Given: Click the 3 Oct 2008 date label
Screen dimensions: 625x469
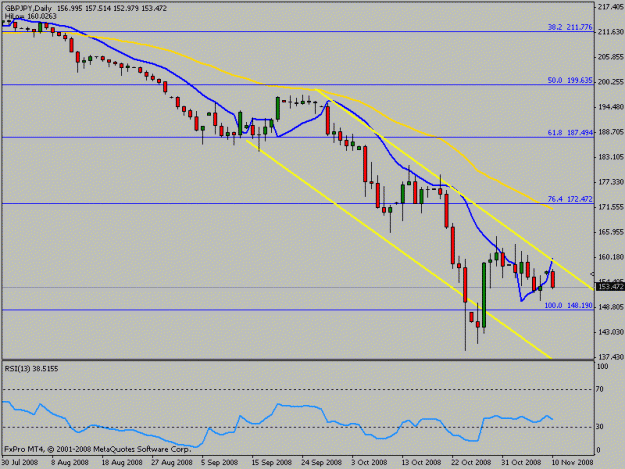Looking at the screenshot, I should (369, 463).
